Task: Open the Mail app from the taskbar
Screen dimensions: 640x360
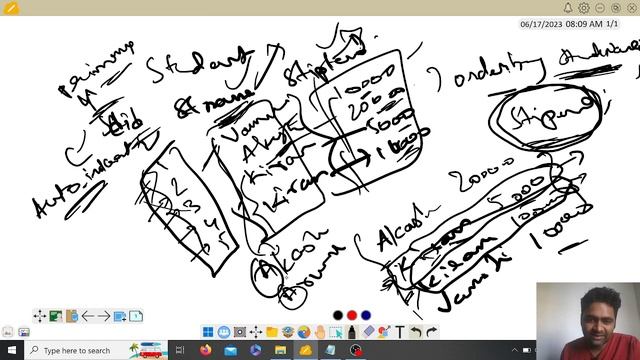Action: coord(231,350)
